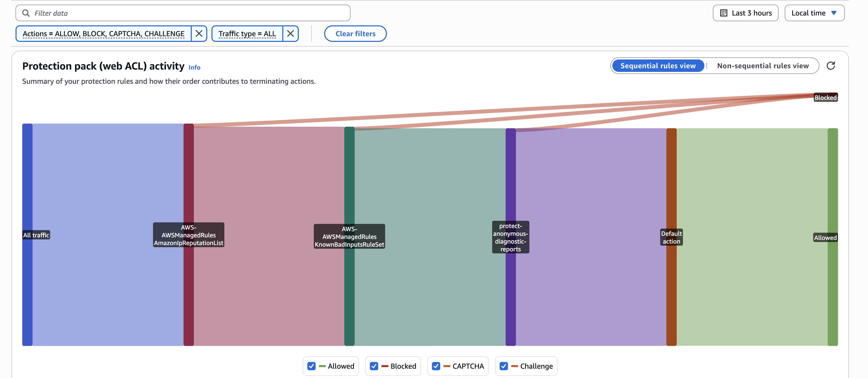This screenshot has height=378, width=868.
Task: Refresh the protection pack activity chart
Action: (831, 65)
